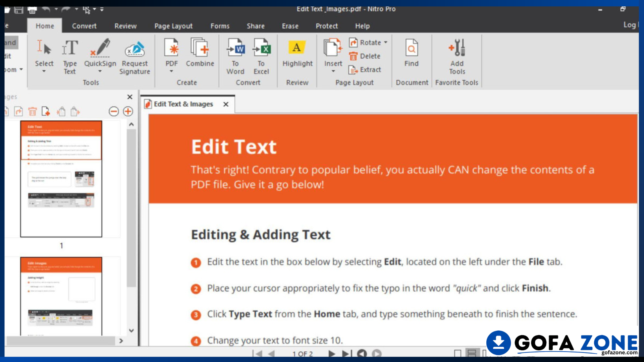Convert document To Word

pos(235,56)
